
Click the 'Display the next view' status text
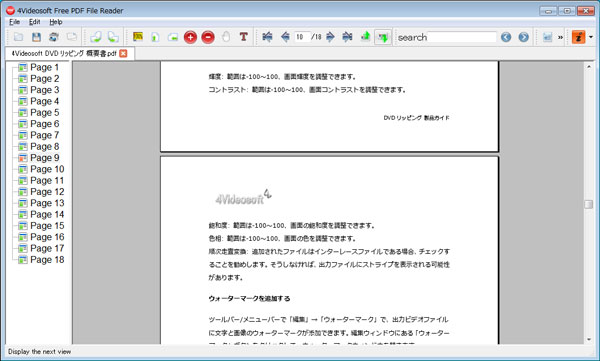click(x=39, y=351)
